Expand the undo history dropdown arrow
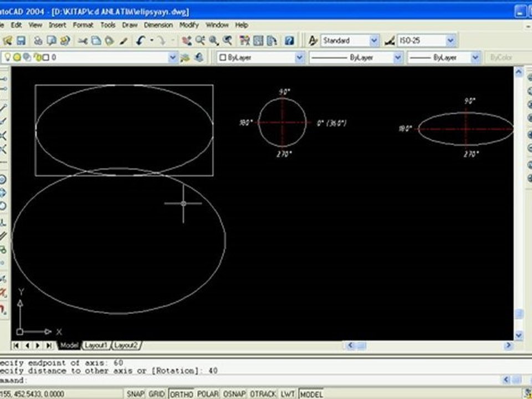Viewport: 532px width, 399px height. click(x=151, y=40)
